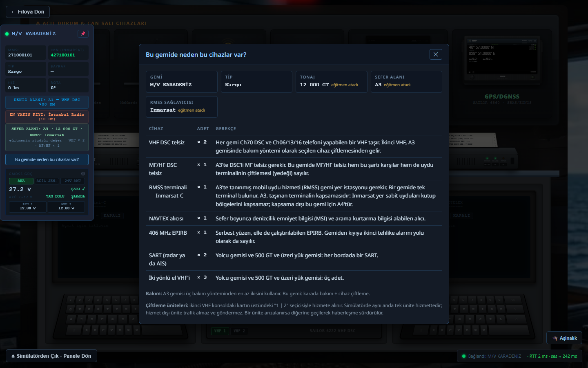
Task: Go back with Filoya Dön button
Action: (28, 12)
